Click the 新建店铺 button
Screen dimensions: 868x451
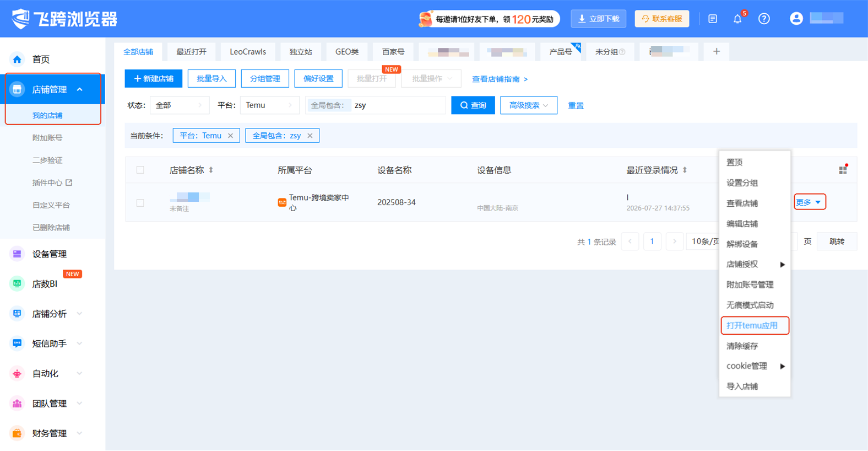click(x=154, y=79)
